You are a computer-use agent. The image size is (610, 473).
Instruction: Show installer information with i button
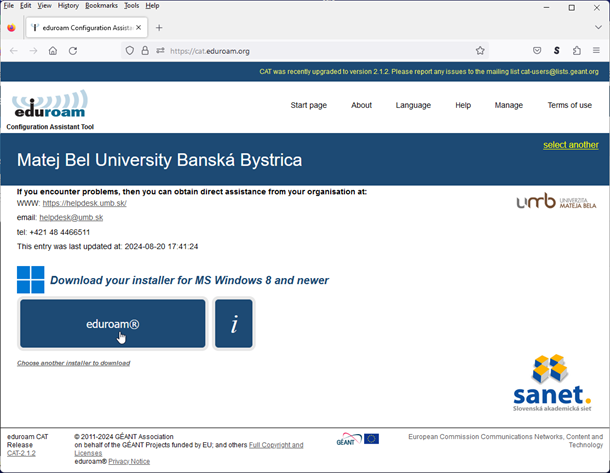(x=234, y=324)
